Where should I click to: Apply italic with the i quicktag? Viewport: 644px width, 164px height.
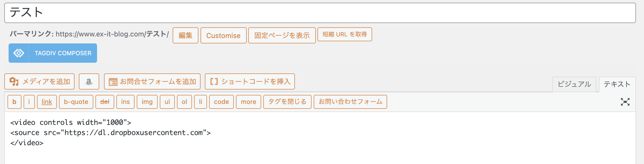click(x=29, y=102)
